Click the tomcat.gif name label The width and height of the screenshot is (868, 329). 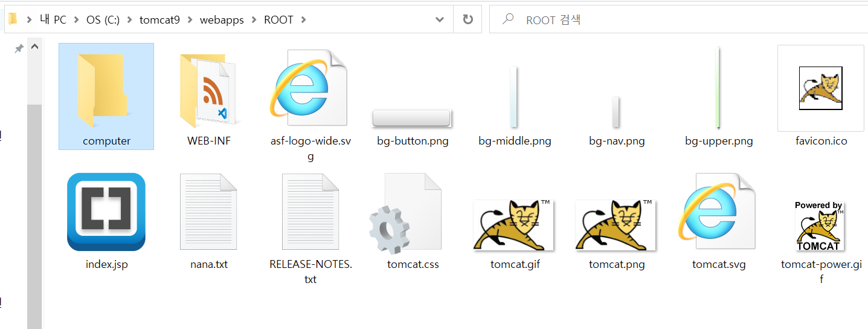pyautogui.click(x=515, y=264)
